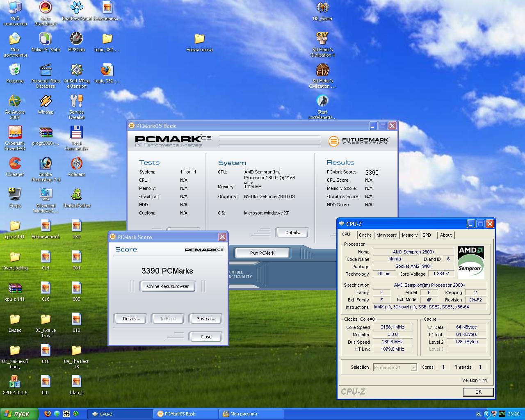
Task: Launch Fraps desktop icon
Action: [15, 198]
